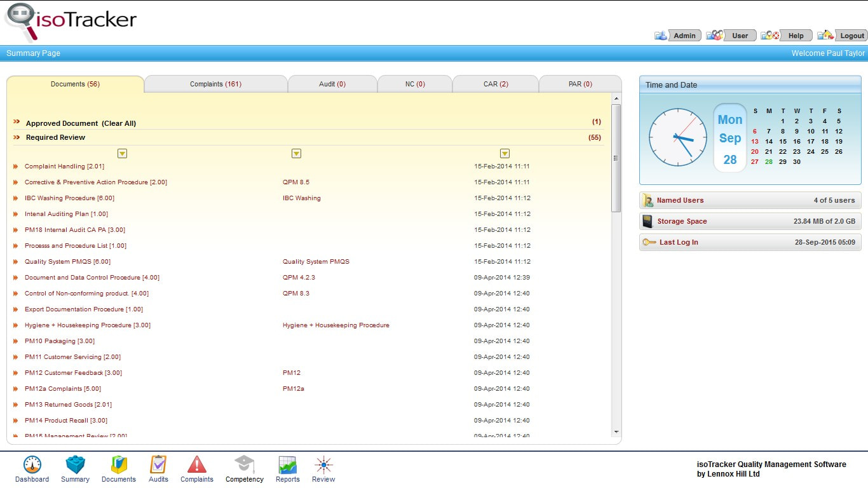Open the Complaint Handling [2.01] document link
Viewport: 868px width, 488px height.
point(64,166)
